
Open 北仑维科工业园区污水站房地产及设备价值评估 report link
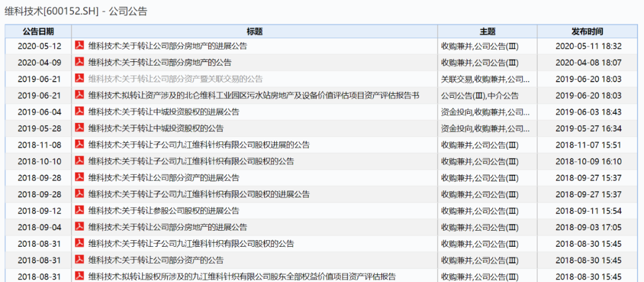pyautogui.click(x=254, y=95)
